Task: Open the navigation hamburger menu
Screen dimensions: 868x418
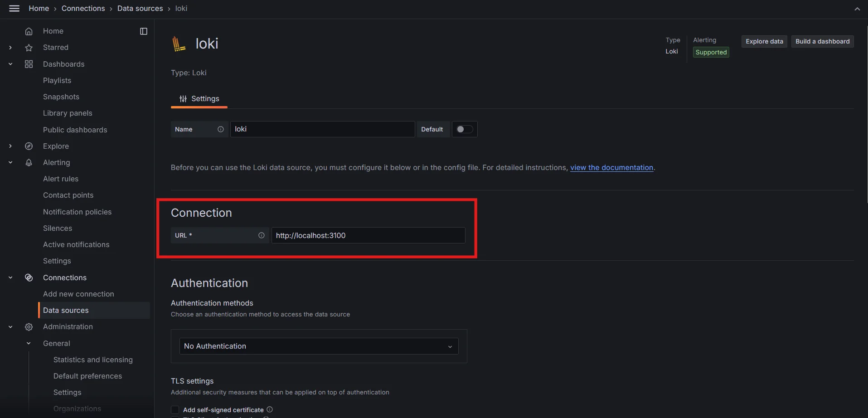Action: [x=14, y=8]
